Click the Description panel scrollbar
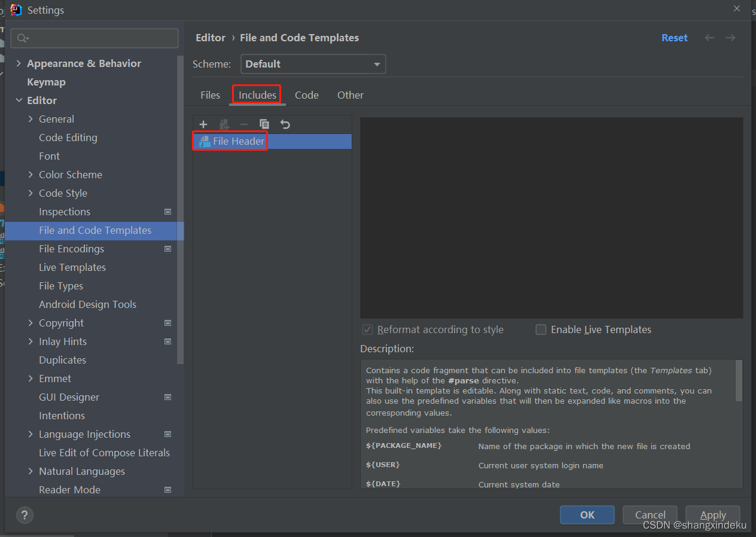 [739, 380]
